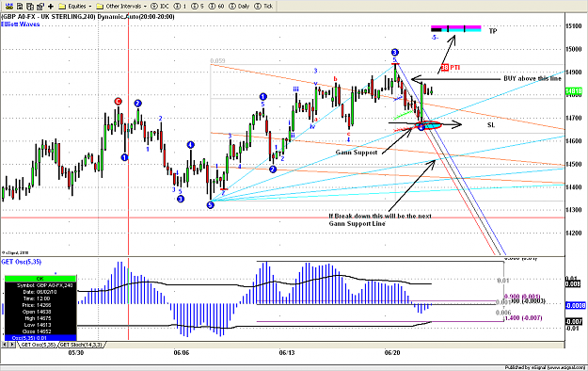Select the Tick interval button
The height and width of the screenshot is (371, 588).
click(x=263, y=6)
